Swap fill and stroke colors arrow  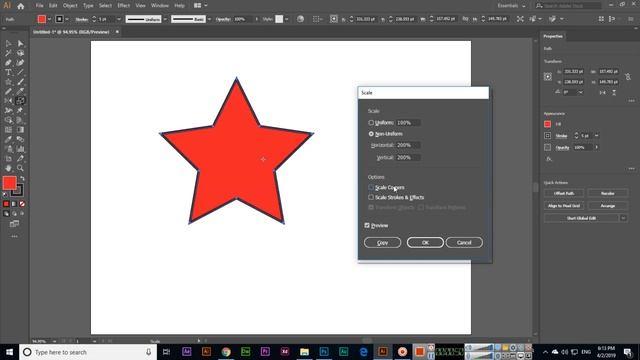click(x=22, y=178)
